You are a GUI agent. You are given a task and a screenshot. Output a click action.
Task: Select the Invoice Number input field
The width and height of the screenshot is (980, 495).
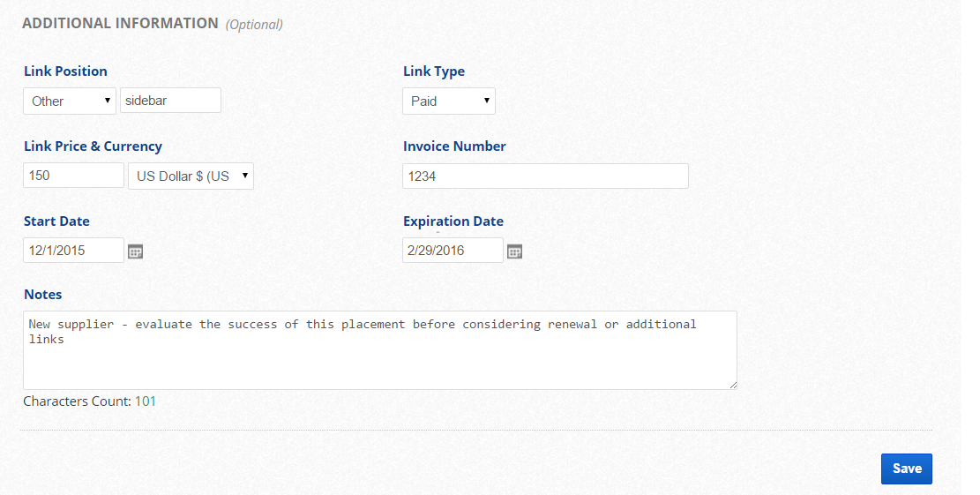(545, 176)
